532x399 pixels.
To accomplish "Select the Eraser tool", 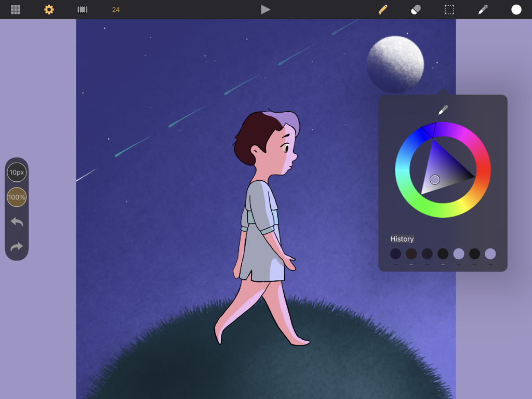I will click(416, 9).
